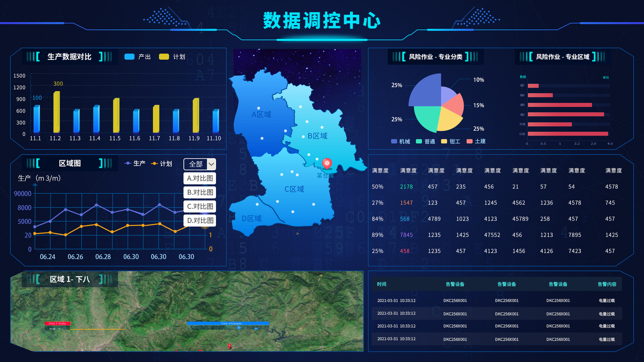Image resolution: width=644 pixels, height=362 pixels.
Task: Click the red marker on the satellite map
Action: pyautogui.click(x=229, y=346)
